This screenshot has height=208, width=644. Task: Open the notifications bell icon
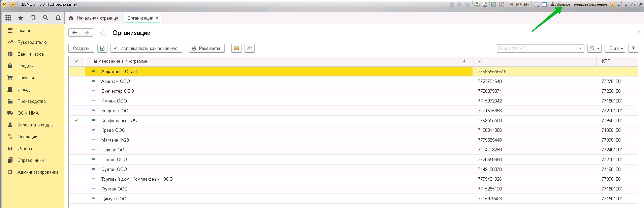coord(58,18)
